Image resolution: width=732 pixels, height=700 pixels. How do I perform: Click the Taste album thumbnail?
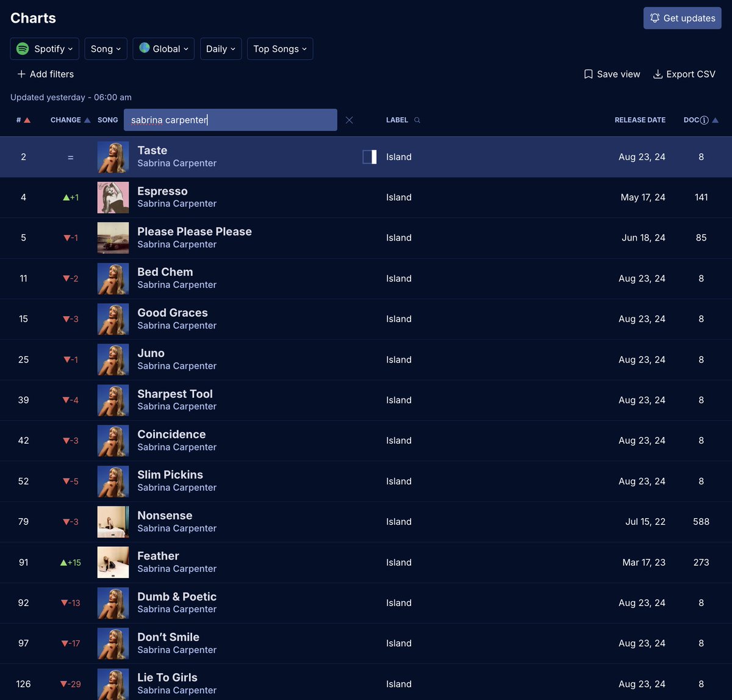[113, 157]
